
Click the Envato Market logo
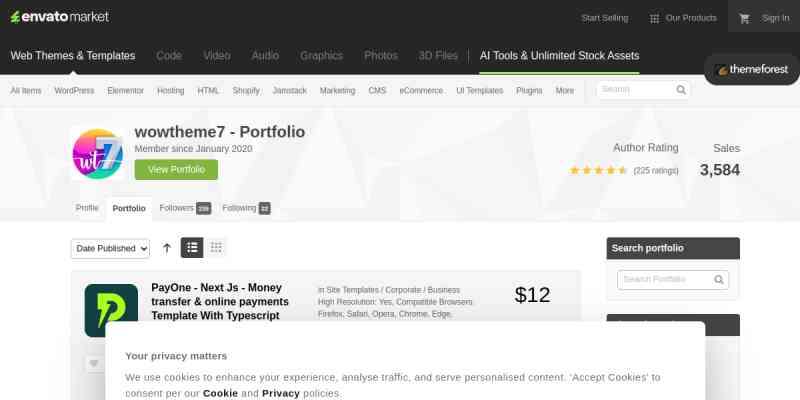pos(60,17)
